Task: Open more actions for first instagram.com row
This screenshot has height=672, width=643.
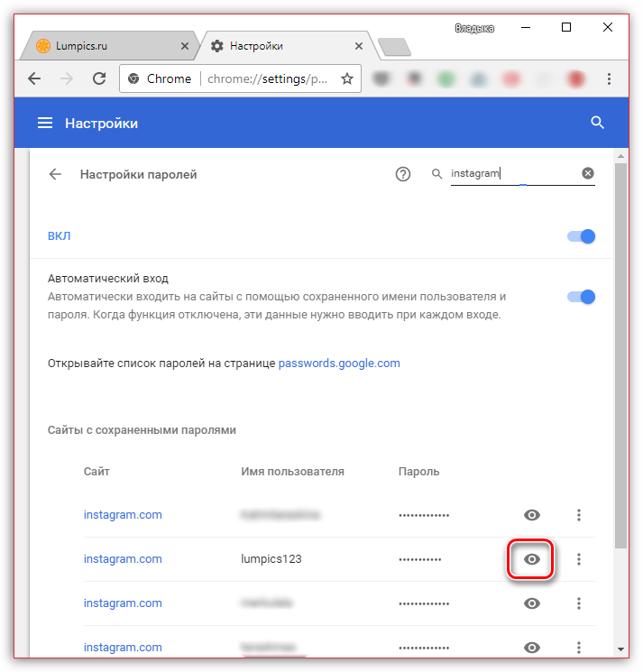Action: coord(579,515)
